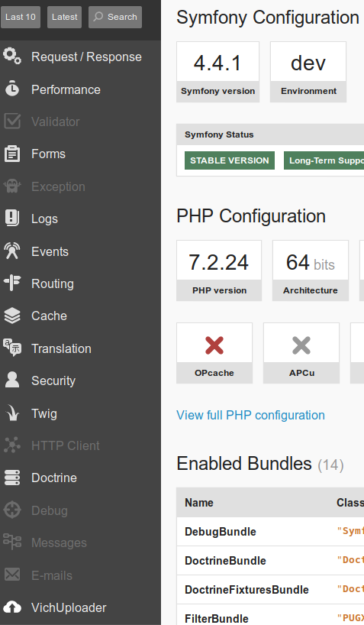Click the Request / Response gears icon

[x=12, y=56]
